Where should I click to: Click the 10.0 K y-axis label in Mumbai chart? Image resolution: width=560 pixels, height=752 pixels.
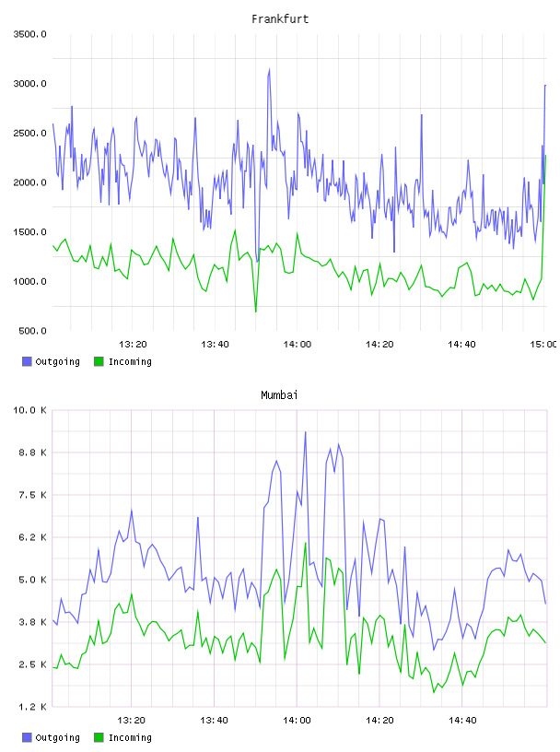(29, 410)
